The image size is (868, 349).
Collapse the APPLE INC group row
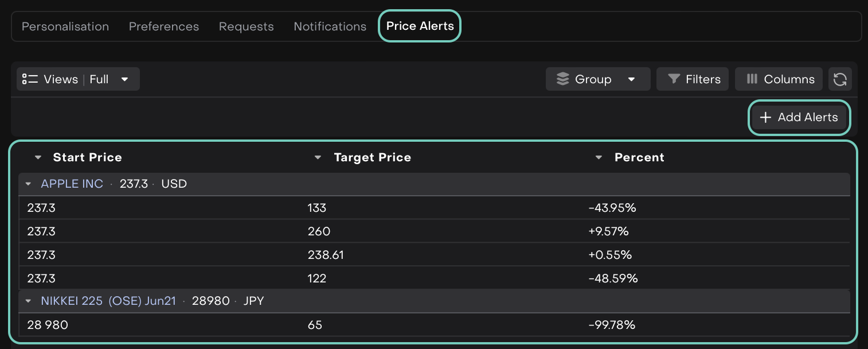click(x=28, y=184)
